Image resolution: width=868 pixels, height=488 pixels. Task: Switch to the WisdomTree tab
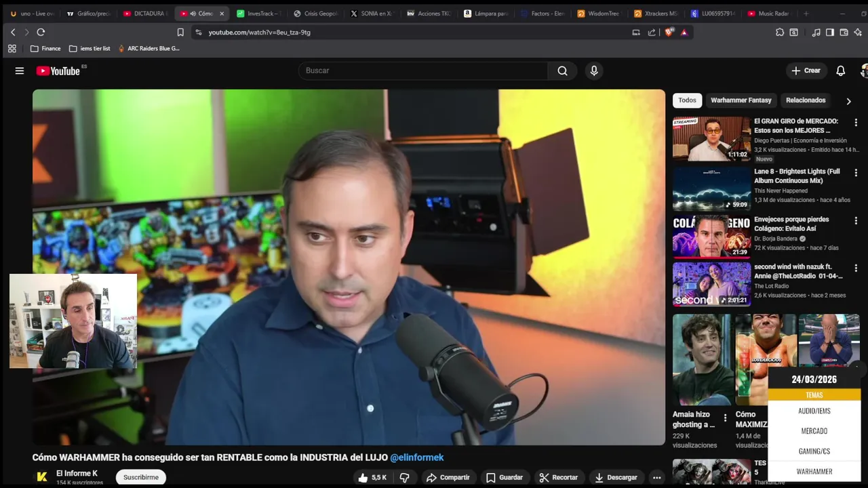pyautogui.click(x=599, y=14)
